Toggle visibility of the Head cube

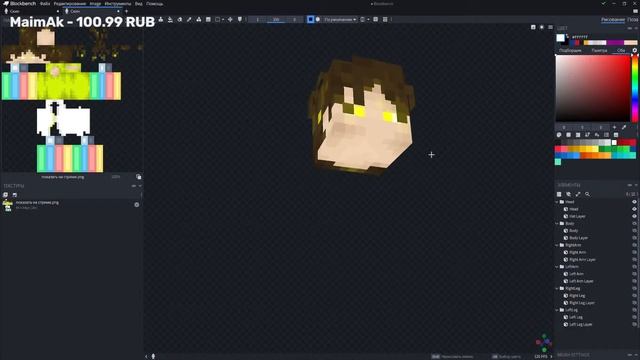[634, 209]
